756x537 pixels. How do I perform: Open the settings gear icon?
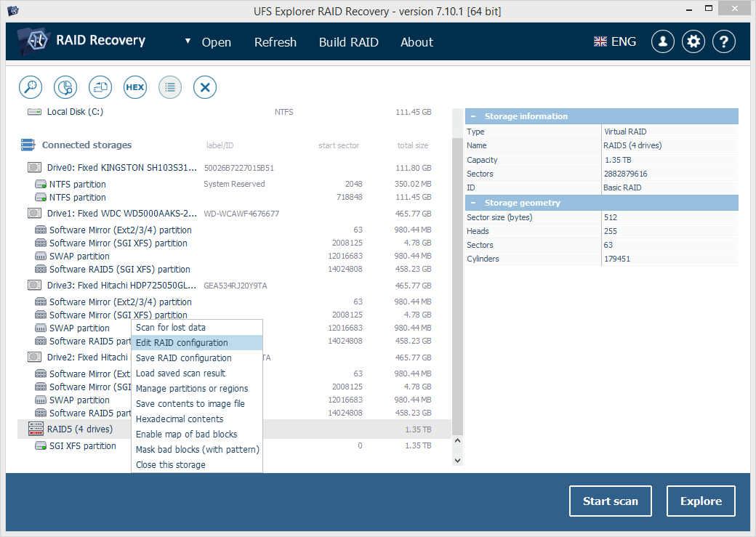(x=693, y=42)
